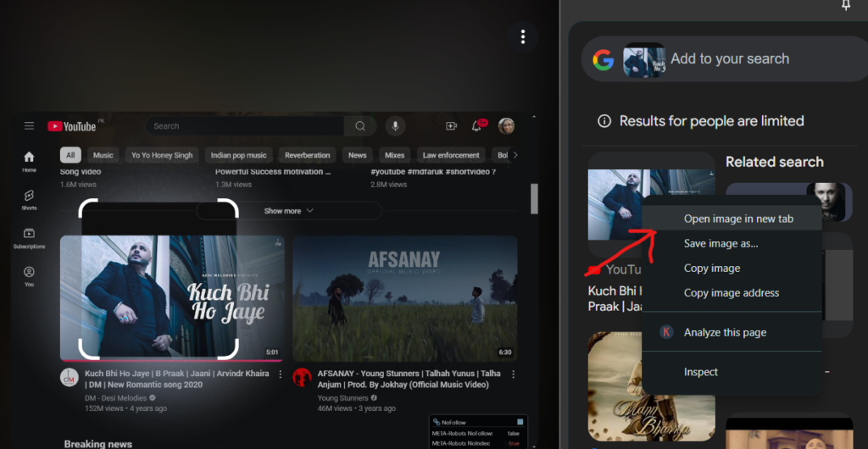This screenshot has width=868, height=449.
Task: Click the Breaking news heading
Action: pyautogui.click(x=98, y=444)
